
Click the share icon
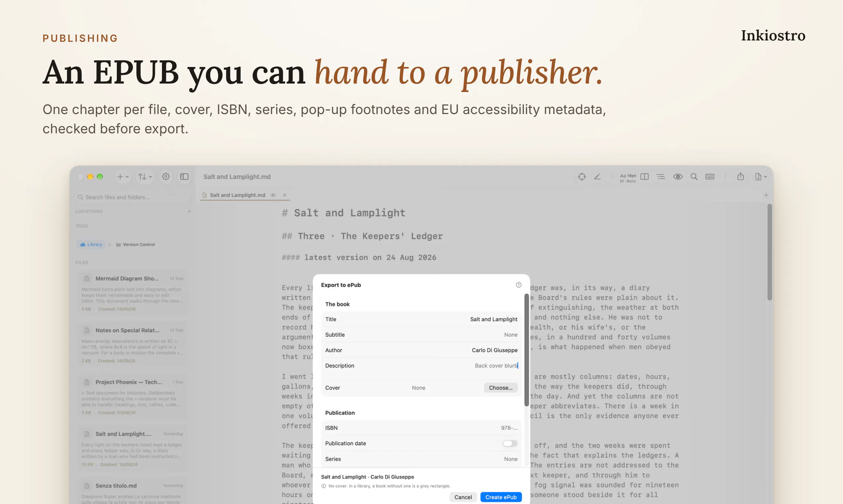(740, 177)
